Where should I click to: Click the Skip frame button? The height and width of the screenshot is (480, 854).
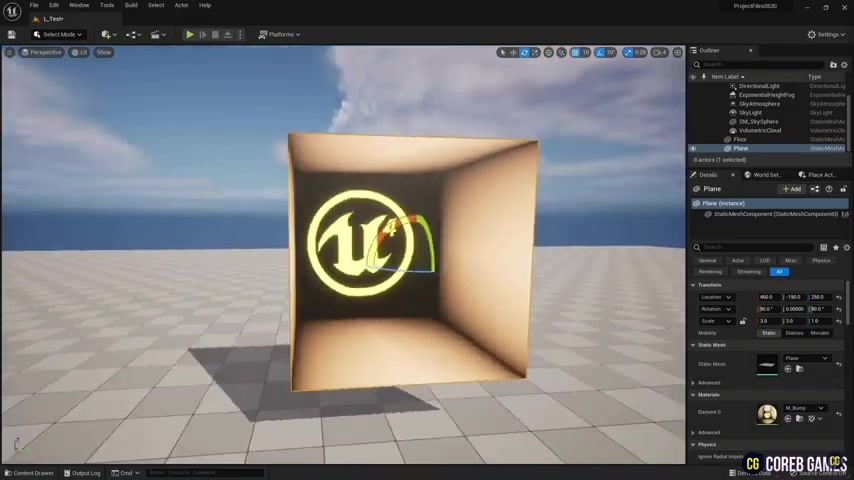click(203, 34)
